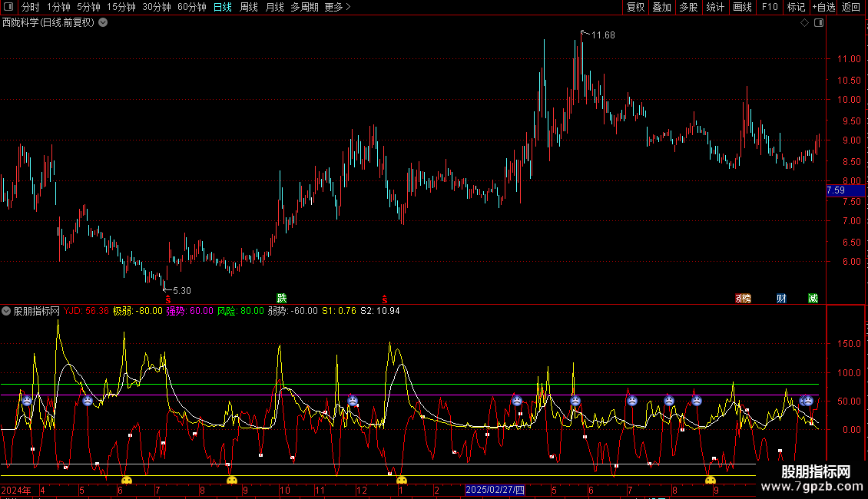The image size is (868, 499).
Task: Expand the 西陇科学 chart title dropdown
Action: point(103,23)
